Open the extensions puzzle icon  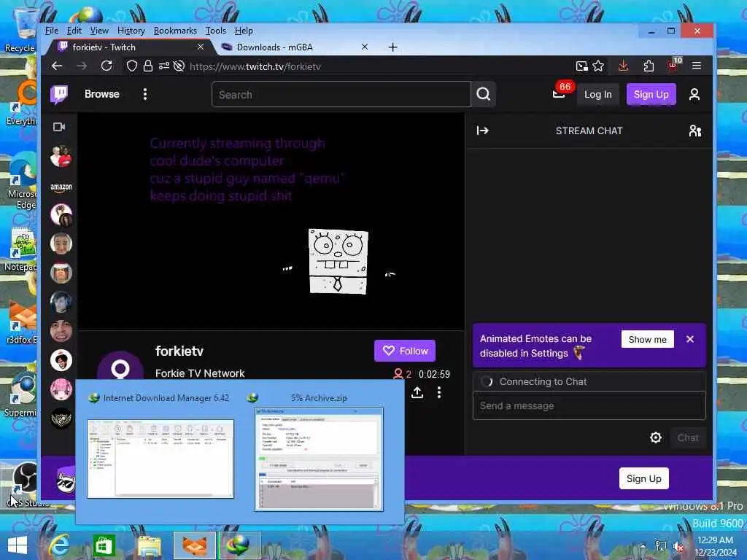click(649, 66)
